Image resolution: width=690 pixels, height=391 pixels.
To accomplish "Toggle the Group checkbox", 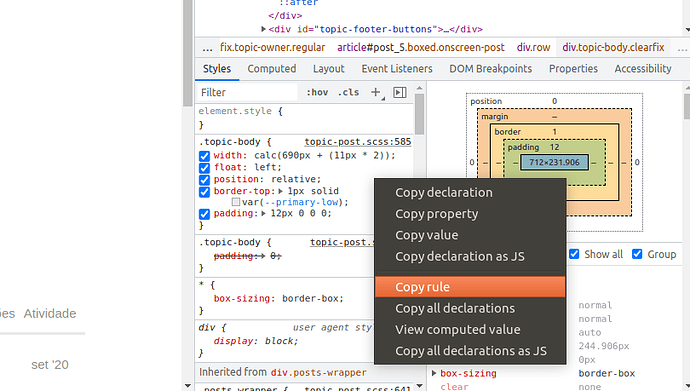I will [x=637, y=254].
